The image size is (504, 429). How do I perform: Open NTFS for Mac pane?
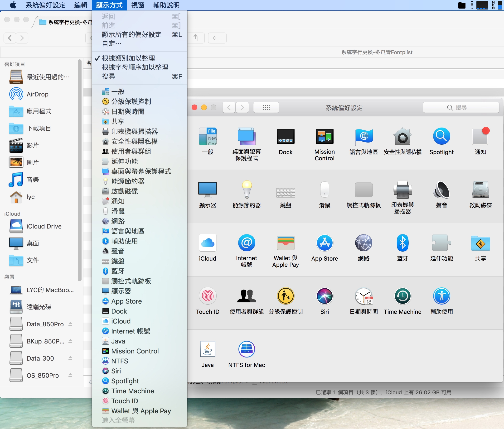tap(246, 349)
